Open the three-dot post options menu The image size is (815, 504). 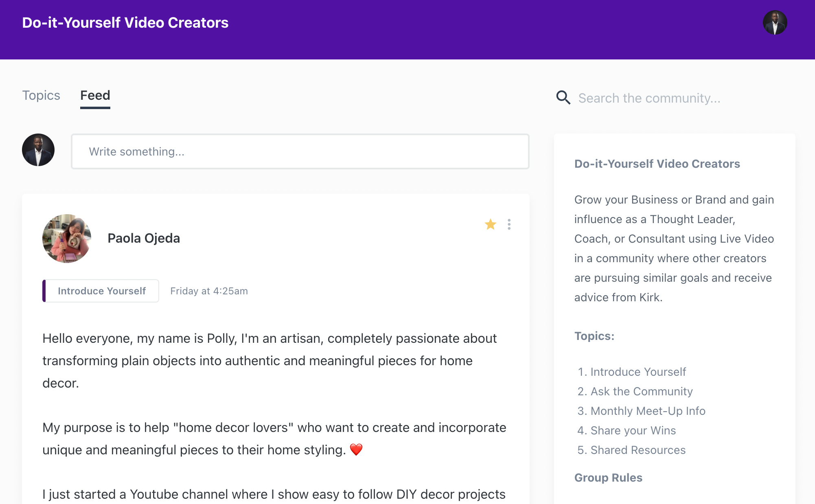coord(509,224)
